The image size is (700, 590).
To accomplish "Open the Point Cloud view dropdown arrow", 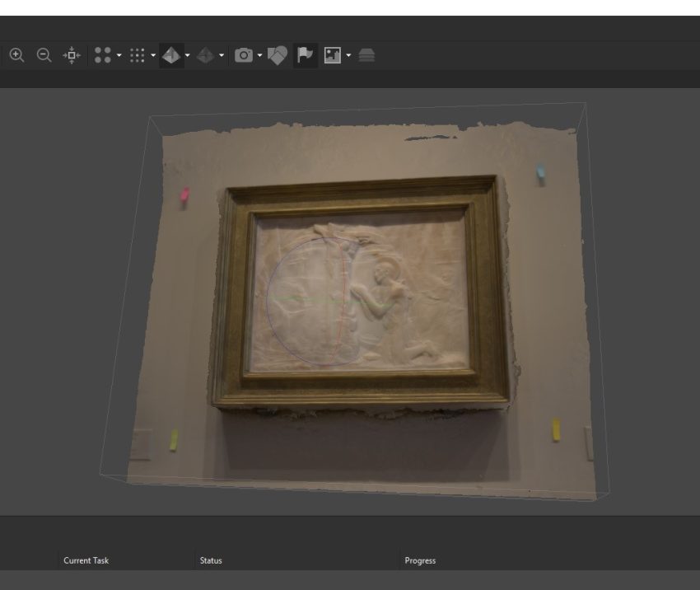I will (x=119, y=56).
